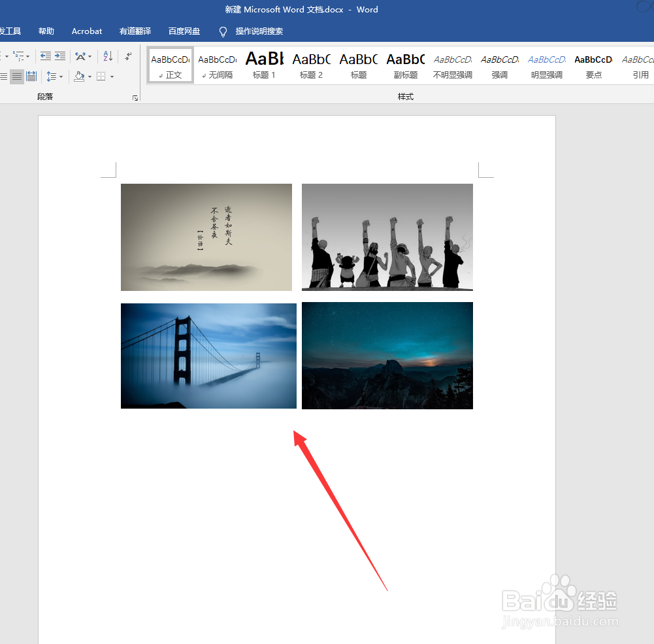Open the numbering dropdown arrow before multilevel list

tap(7, 56)
